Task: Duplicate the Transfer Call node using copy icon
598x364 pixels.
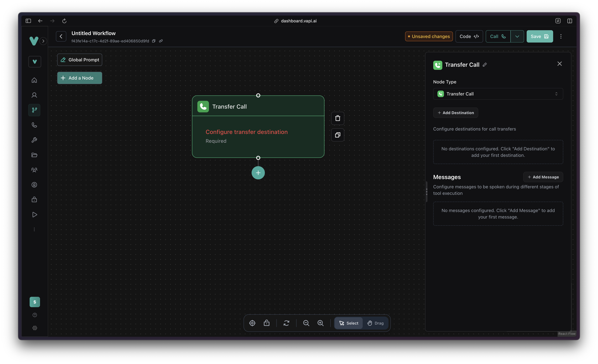Action: [338, 135]
